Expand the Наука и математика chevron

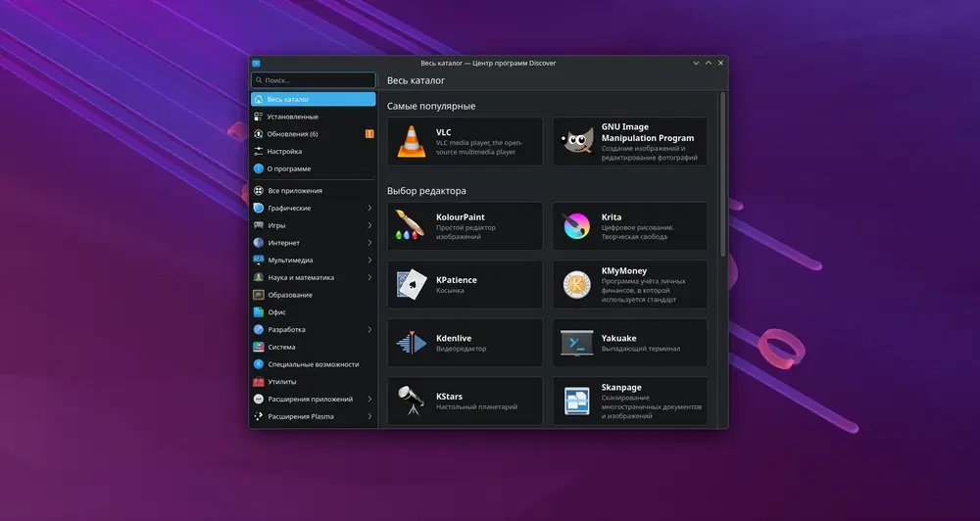(x=369, y=277)
